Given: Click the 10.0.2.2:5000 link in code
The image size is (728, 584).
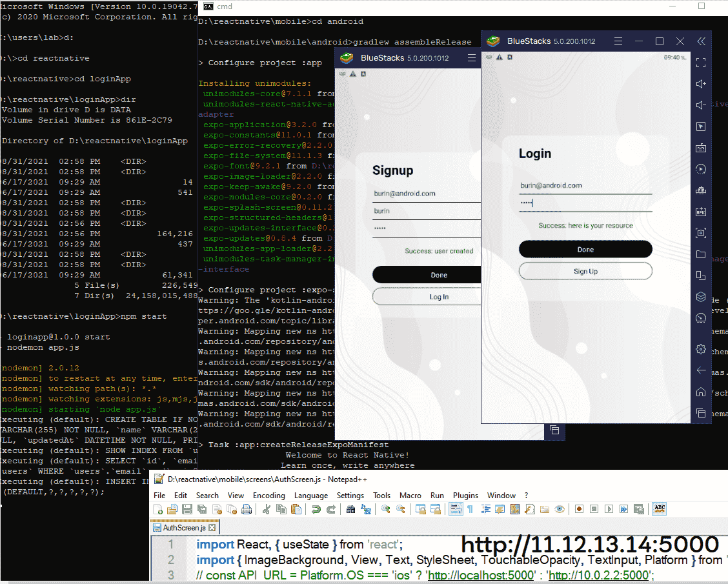Looking at the screenshot, I should point(598,575).
